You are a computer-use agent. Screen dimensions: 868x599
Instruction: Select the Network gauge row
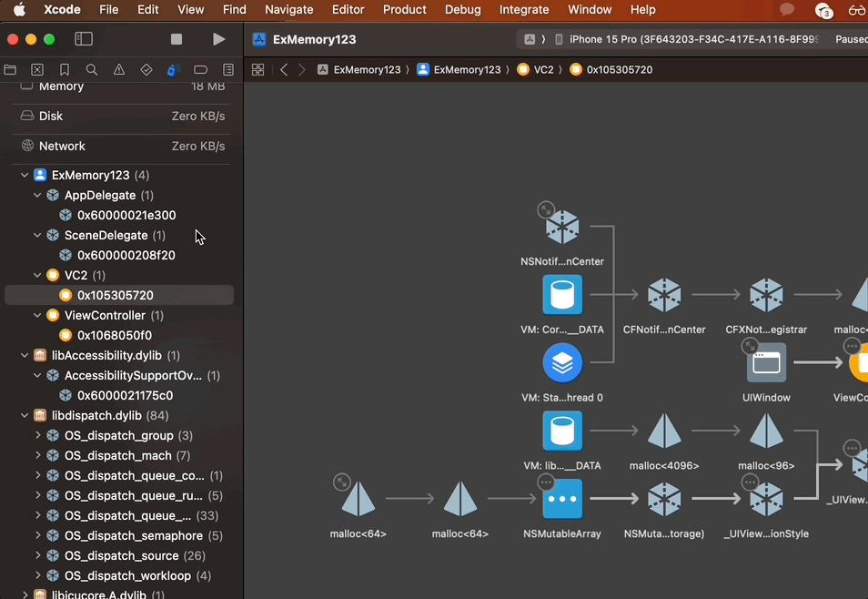pyautogui.click(x=121, y=146)
